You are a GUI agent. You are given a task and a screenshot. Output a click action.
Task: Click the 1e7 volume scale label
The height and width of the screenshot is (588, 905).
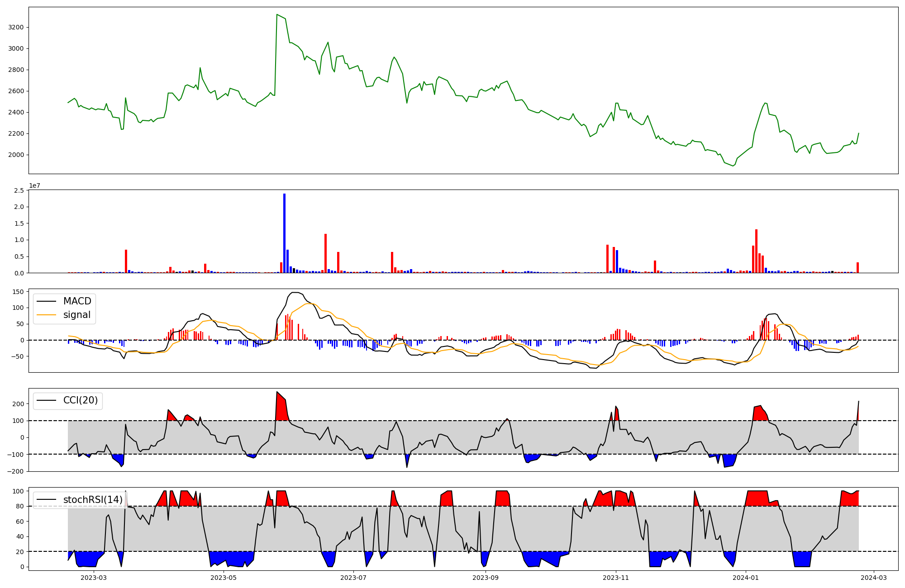click(x=34, y=185)
